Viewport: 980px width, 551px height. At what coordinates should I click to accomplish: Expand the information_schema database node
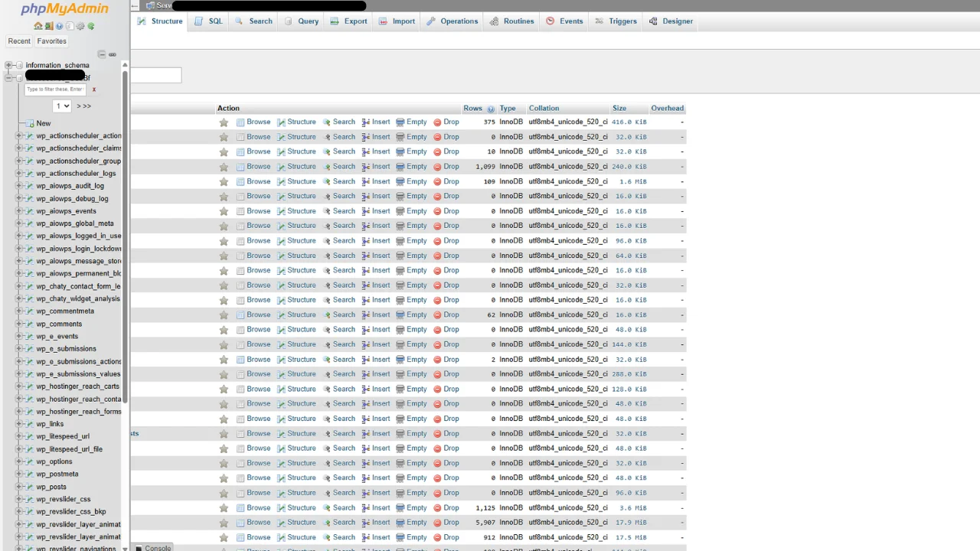click(x=8, y=65)
